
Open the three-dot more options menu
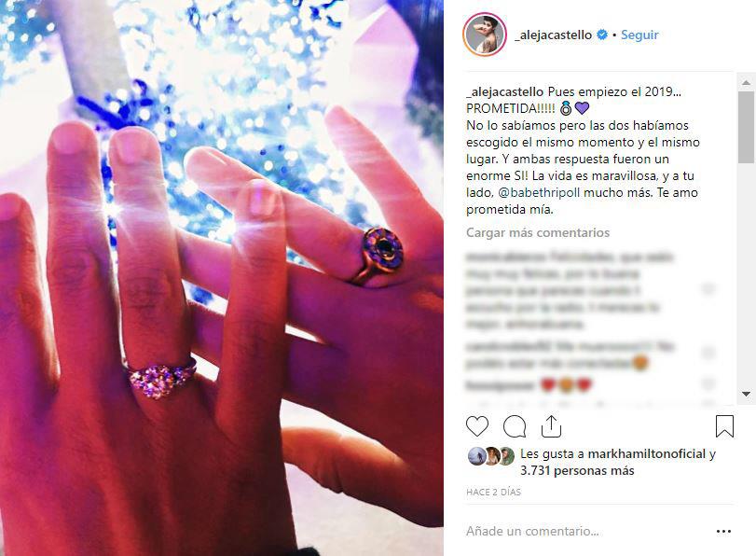(723, 532)
